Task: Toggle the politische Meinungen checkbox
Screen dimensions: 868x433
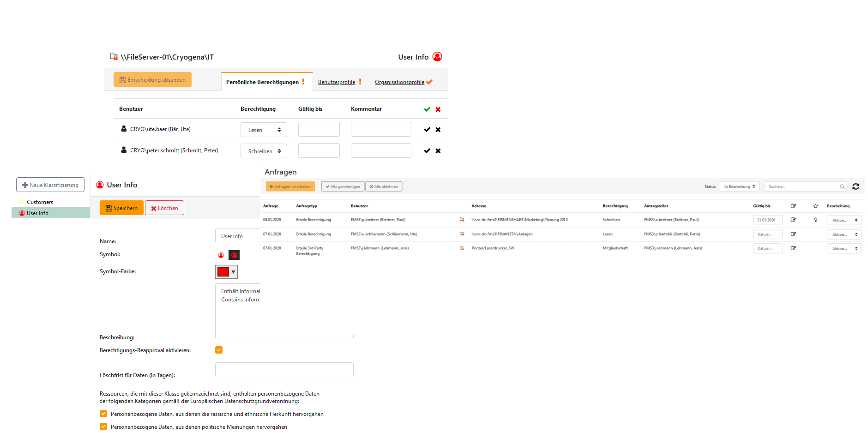Action: [103, 427]
